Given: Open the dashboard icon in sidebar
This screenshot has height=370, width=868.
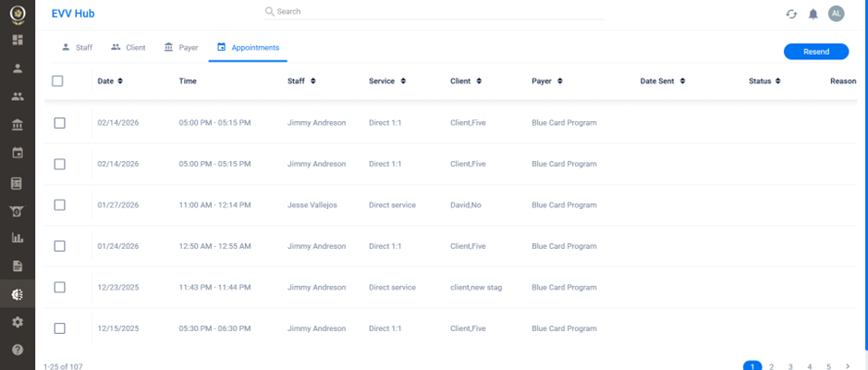Looking at the screenshot, I should point(17,40).
